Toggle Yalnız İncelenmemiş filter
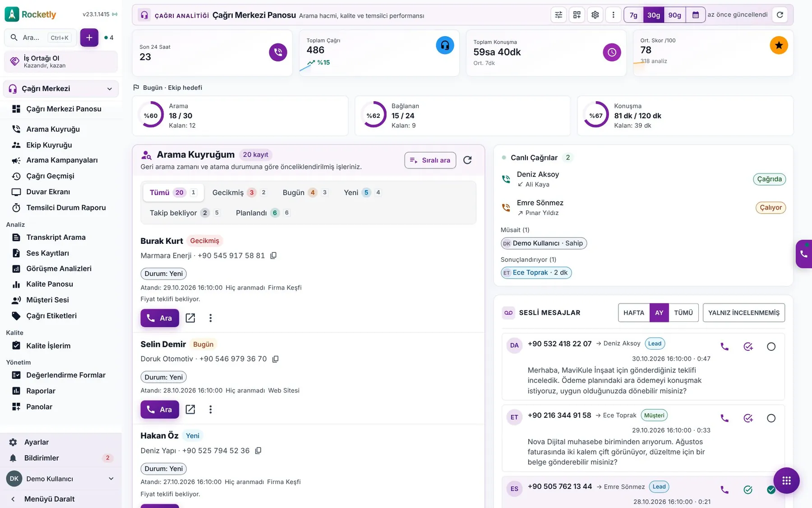 (744, 312)
